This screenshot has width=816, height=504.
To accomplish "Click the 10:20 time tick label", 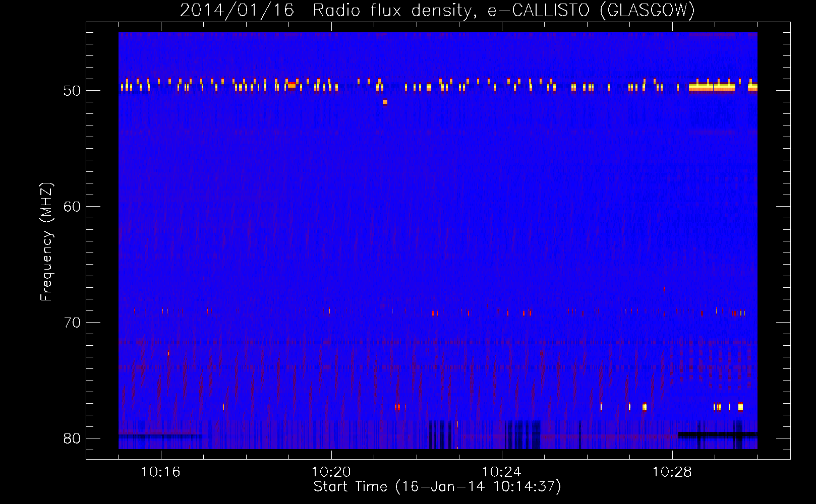I will pyautogui.click(x=331, y=472).
